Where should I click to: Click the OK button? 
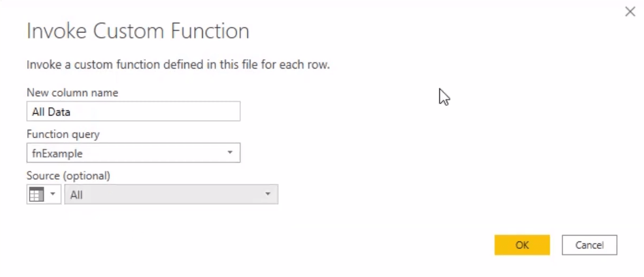(x=522, y=245)
